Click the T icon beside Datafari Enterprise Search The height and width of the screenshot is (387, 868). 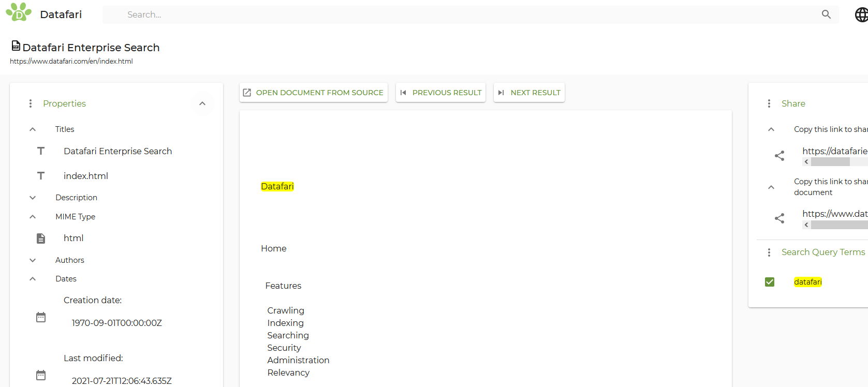(41, 151)
